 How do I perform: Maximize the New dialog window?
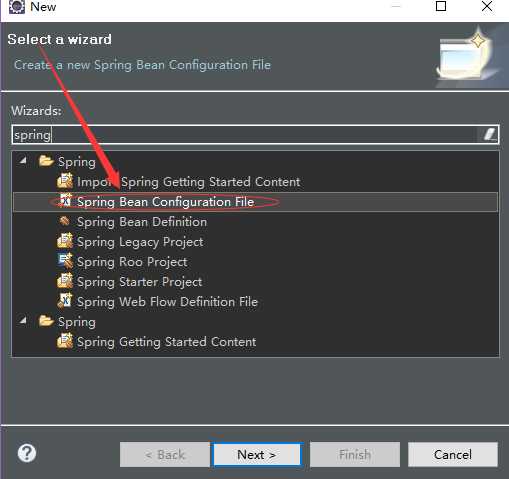tap(441, 6)
